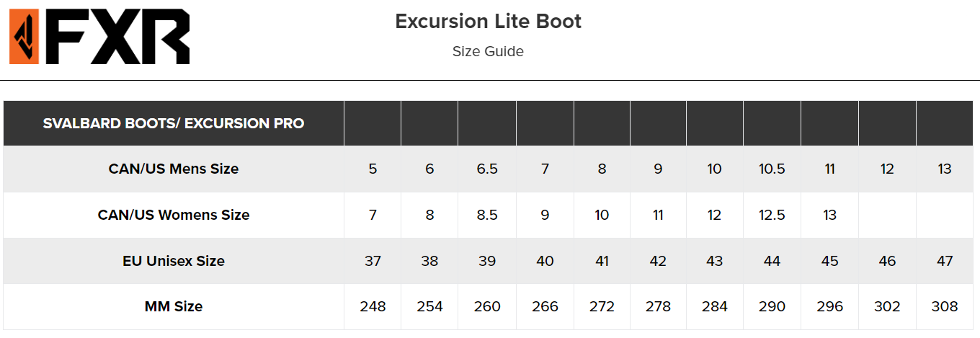980x338 pixels.
Task: Select EU size 42 cell
Action: (x=658, y=261)
